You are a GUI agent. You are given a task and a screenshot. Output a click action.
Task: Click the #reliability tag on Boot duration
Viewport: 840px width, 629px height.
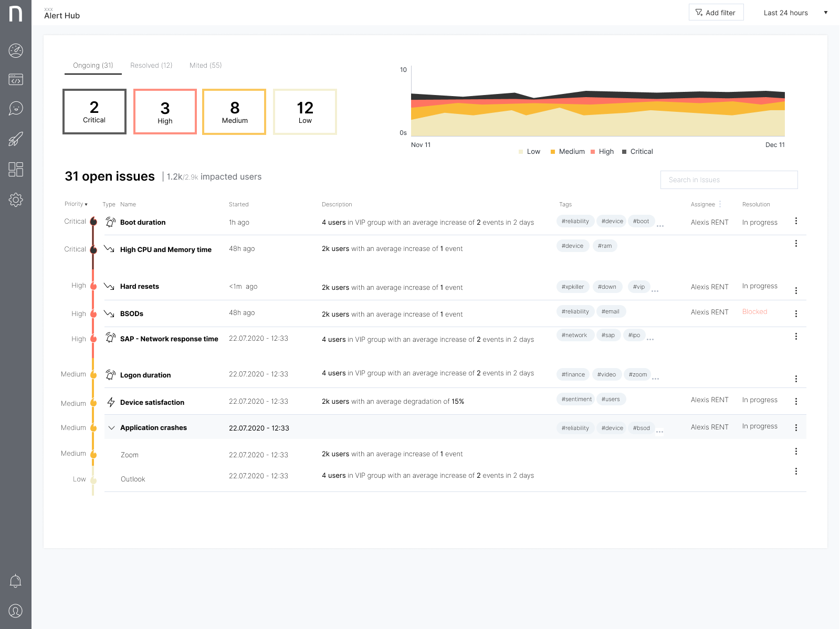click(x=575, y=222)
